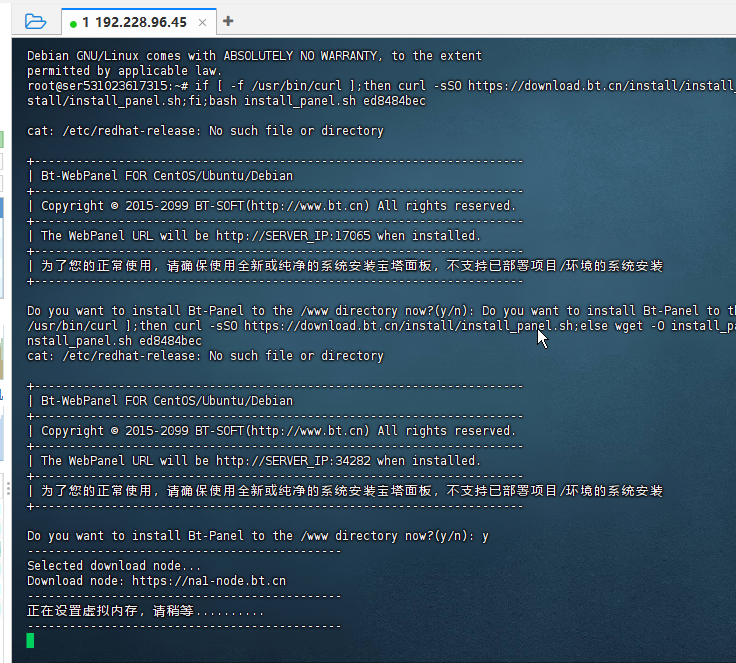Click the green terminal cursor block
The width and height of the screenshot is (736, 663).
31,640
